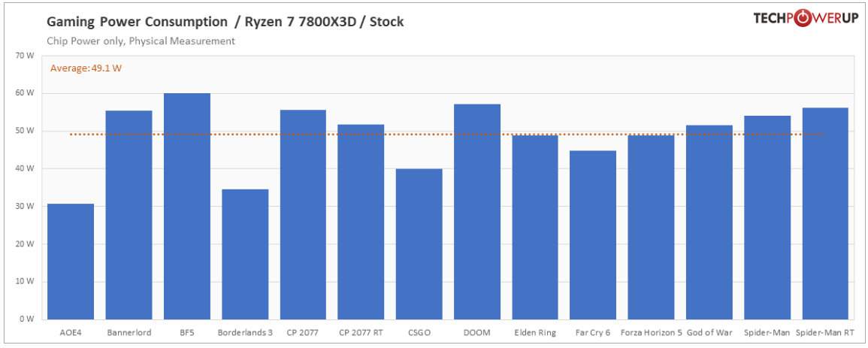The image size is (868, 348).
Task: Select the AOE4 bar
Action: 71,262
